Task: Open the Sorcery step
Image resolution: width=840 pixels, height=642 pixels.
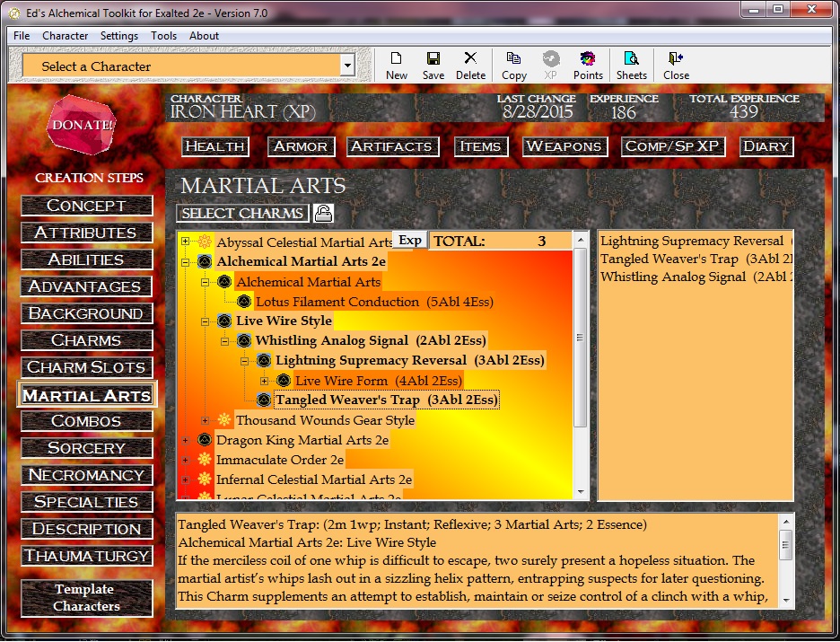Action: click(86, 448)
